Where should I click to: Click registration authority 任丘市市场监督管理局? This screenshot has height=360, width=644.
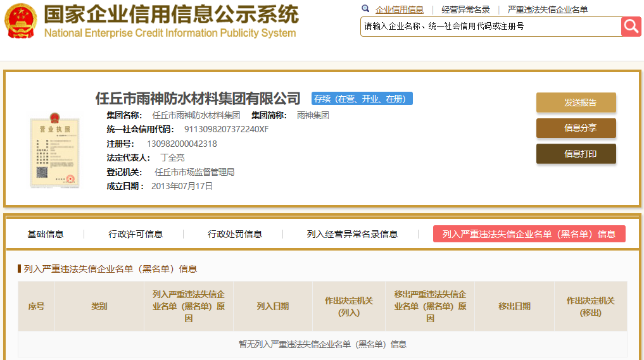(x=194, y=172)
